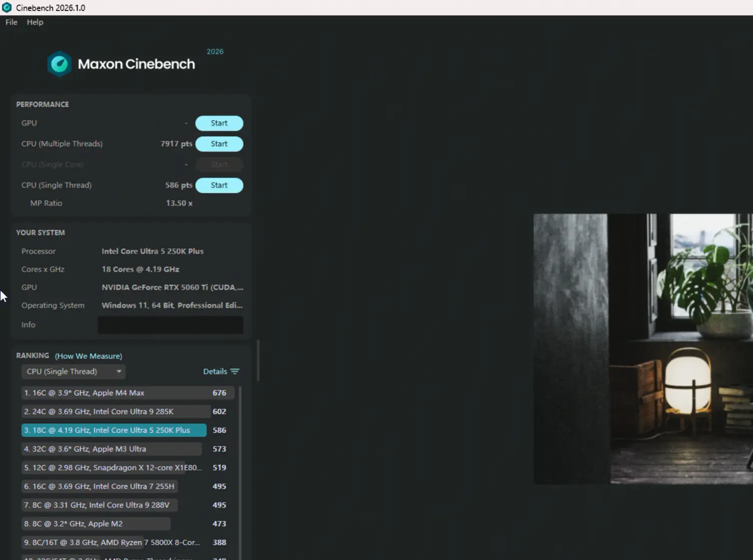753x560 pixels.
Task: Start the GPU benchmark
Action: tap(219, 123)
